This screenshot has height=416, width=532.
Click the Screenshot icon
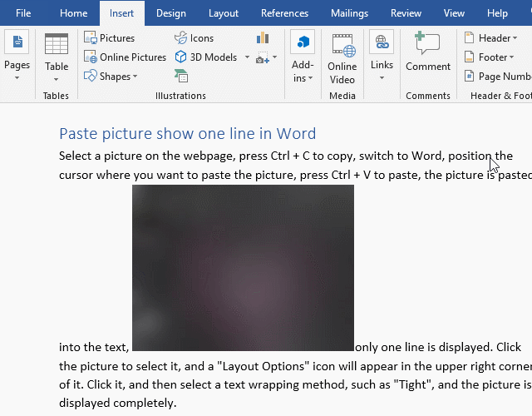[263, 57]
